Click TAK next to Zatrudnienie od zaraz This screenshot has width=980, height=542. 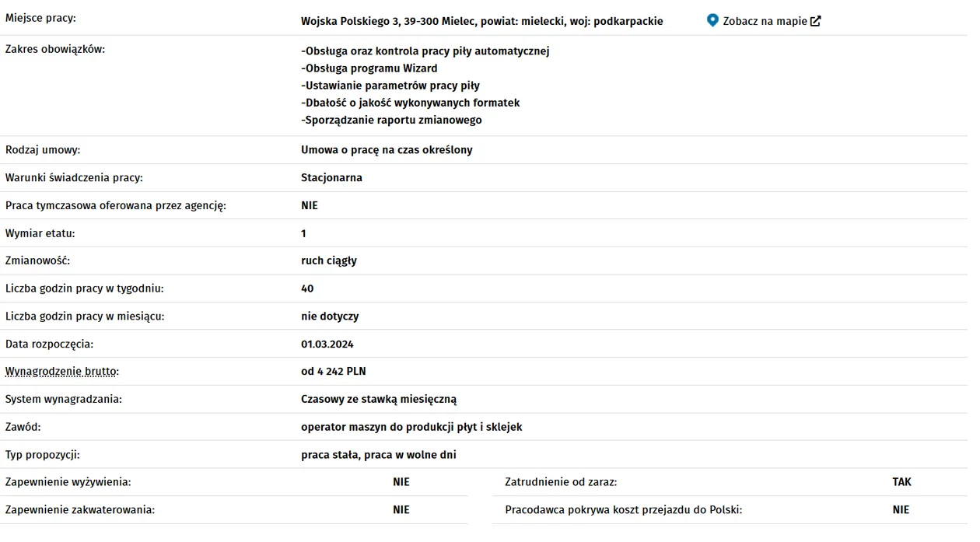point(901,482)
